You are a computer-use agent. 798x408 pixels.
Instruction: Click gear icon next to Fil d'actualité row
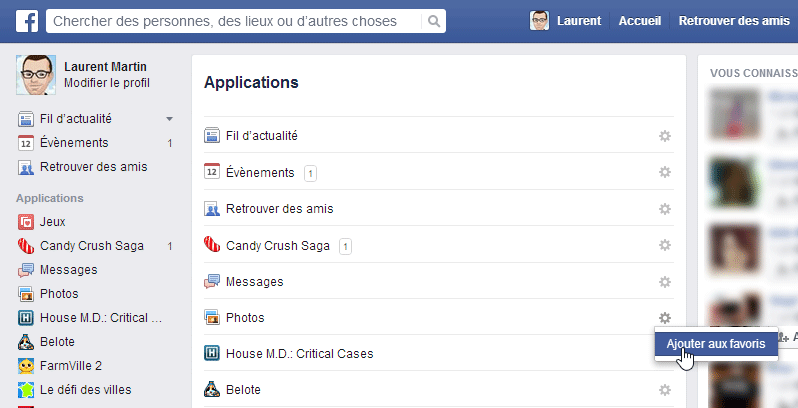click(665, 136)
